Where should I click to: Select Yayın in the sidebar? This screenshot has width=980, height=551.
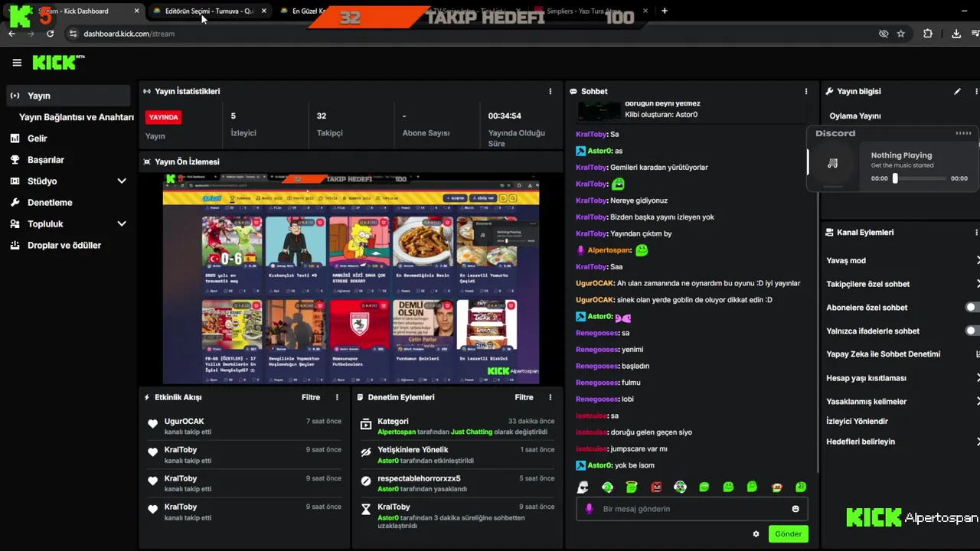pos(68,96)
